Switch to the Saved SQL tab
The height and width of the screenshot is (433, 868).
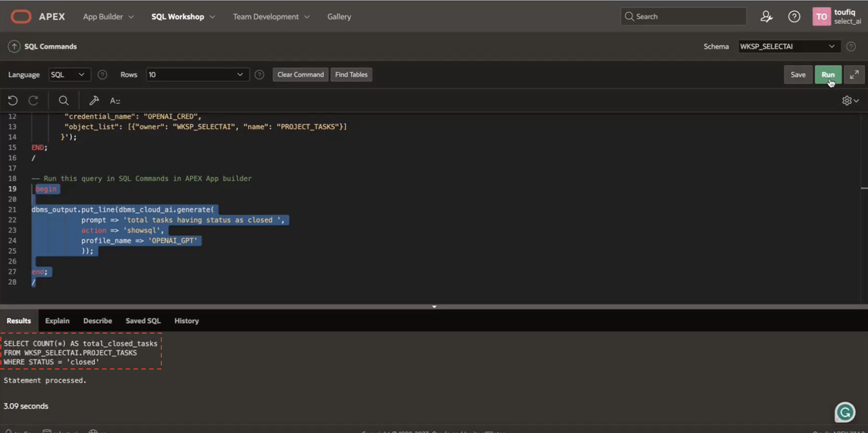(x=143, y=321)
